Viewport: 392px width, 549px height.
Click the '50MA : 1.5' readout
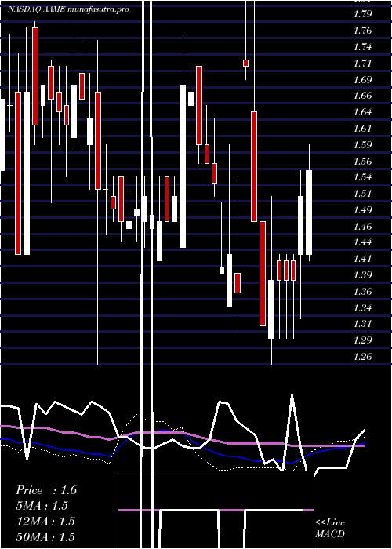click(45, 537)
